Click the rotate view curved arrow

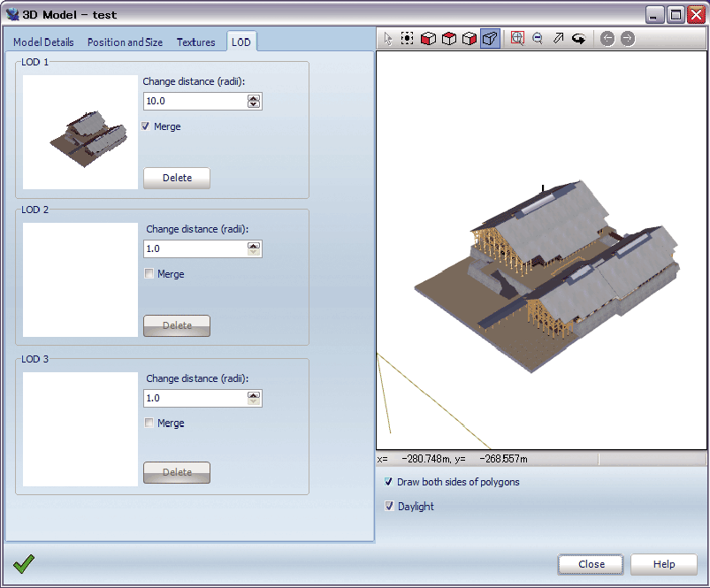coord(579,39)
